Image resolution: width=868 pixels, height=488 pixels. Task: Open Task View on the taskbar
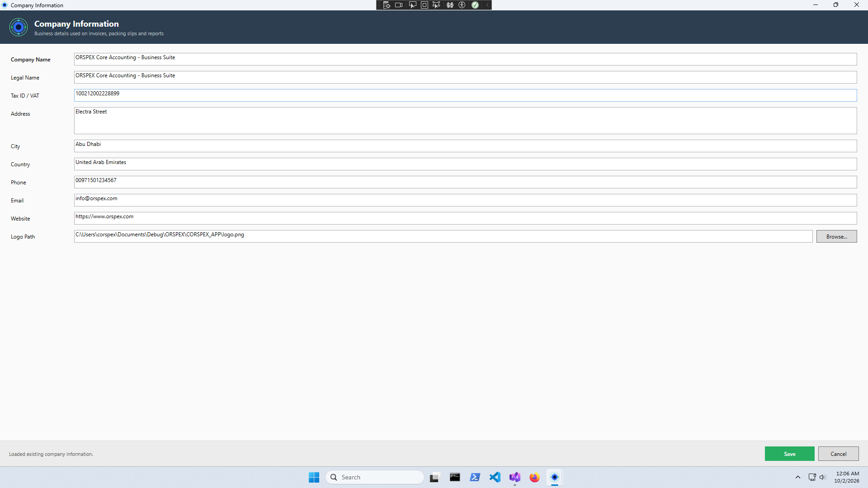(434, 477)
